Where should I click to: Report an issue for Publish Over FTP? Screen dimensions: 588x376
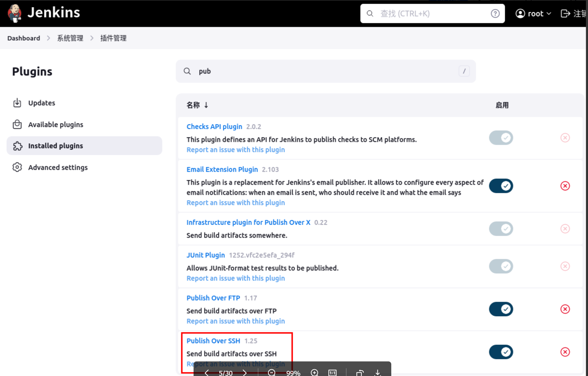236,321
